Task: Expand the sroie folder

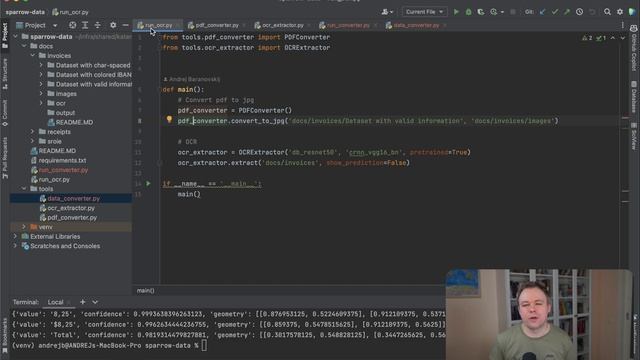Action: tap(33, 141)
